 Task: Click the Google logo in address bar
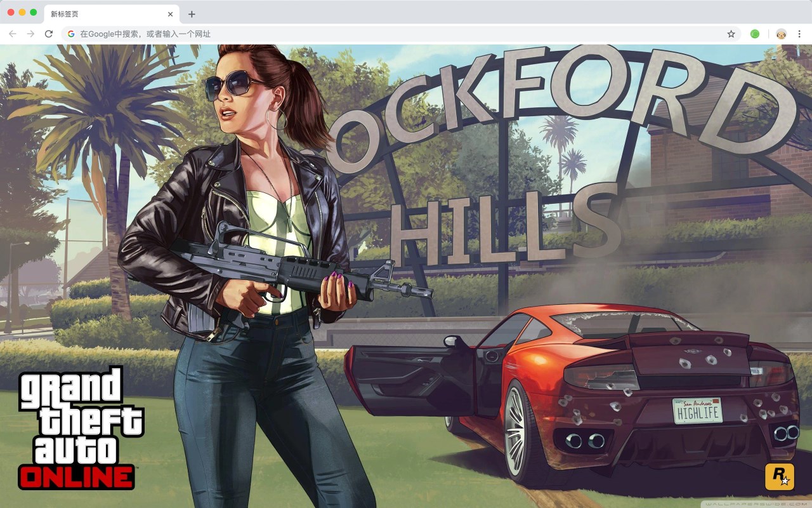tap(71, 34)
